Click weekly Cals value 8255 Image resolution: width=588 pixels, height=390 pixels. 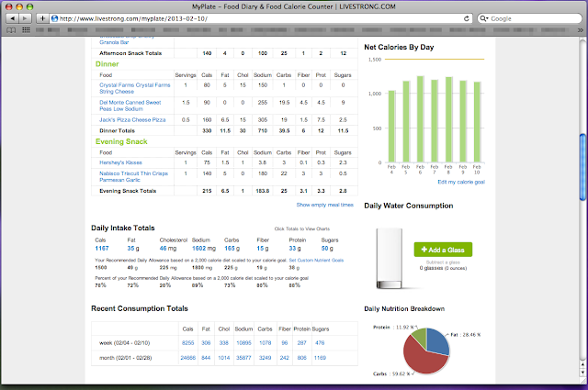tap(187, 343)
